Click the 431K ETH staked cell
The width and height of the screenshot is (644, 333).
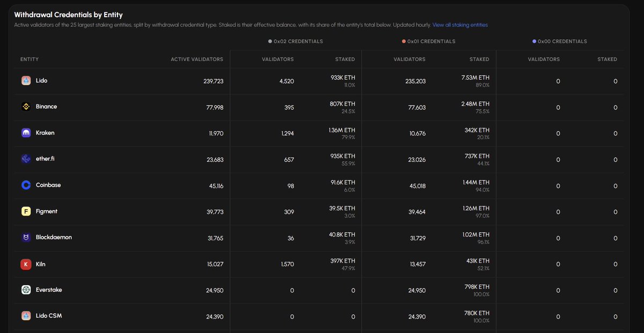[477, 261]
